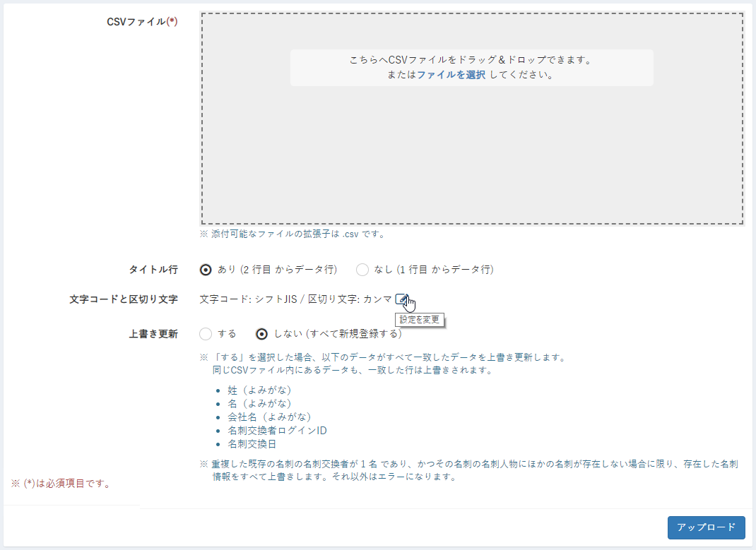This screenshot has height=550, width=756.
Task: Click the ファイルを選択 link
Action: [x=451, y=75]
